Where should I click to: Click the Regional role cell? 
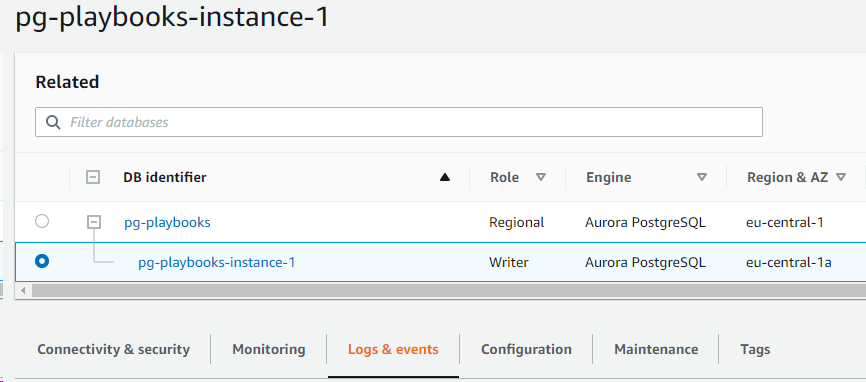tap(516, 222)
